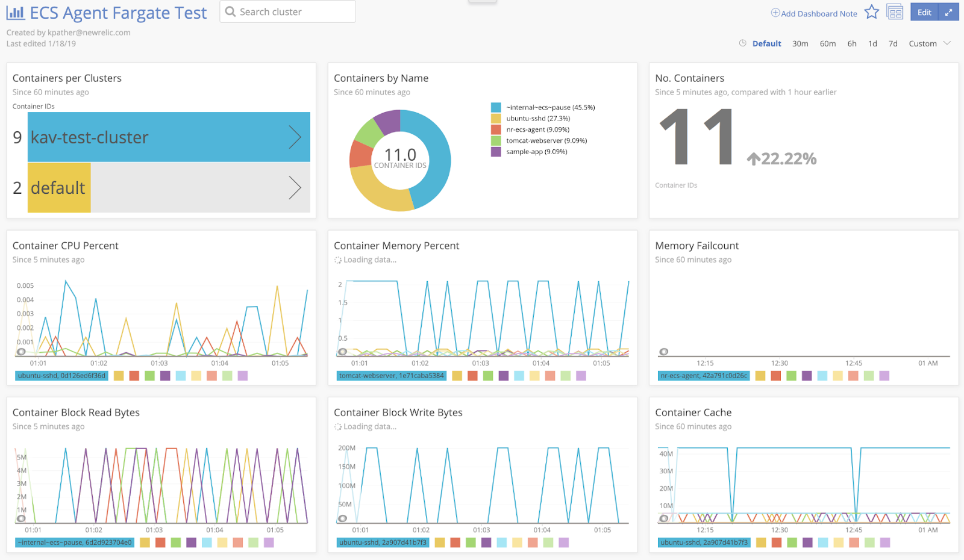Click the ECS Agent Fargate Test dashboard title
Image resolution: width=964 pixels, height=560 pixels.
coord(118,13)
